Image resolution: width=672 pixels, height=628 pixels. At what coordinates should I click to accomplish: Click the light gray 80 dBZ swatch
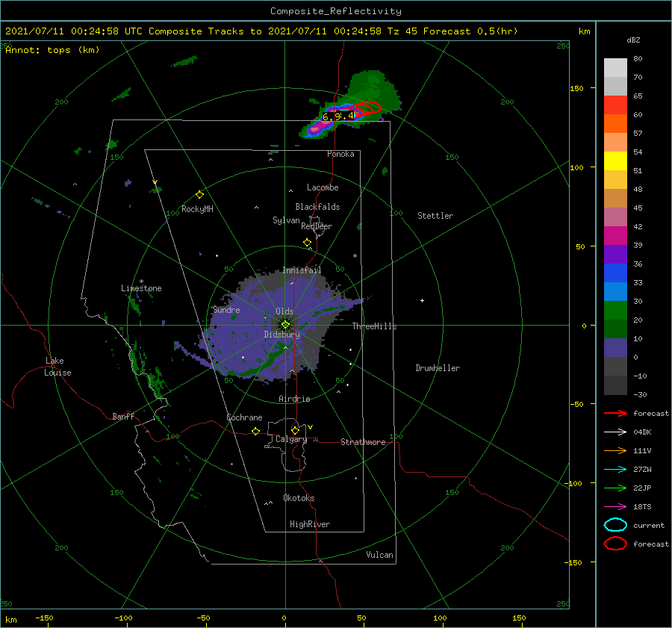tap(615, 68)
